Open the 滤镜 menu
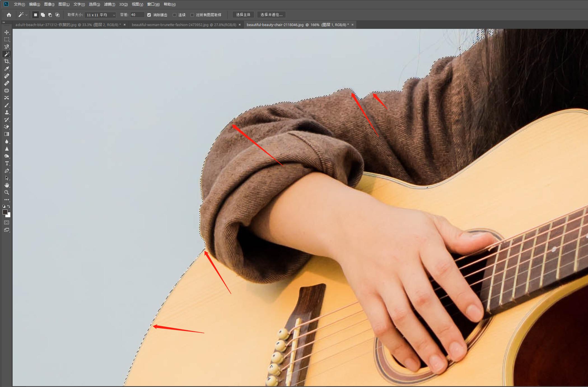Viewport: 588px width, 387px height. [x=109, y=4]
